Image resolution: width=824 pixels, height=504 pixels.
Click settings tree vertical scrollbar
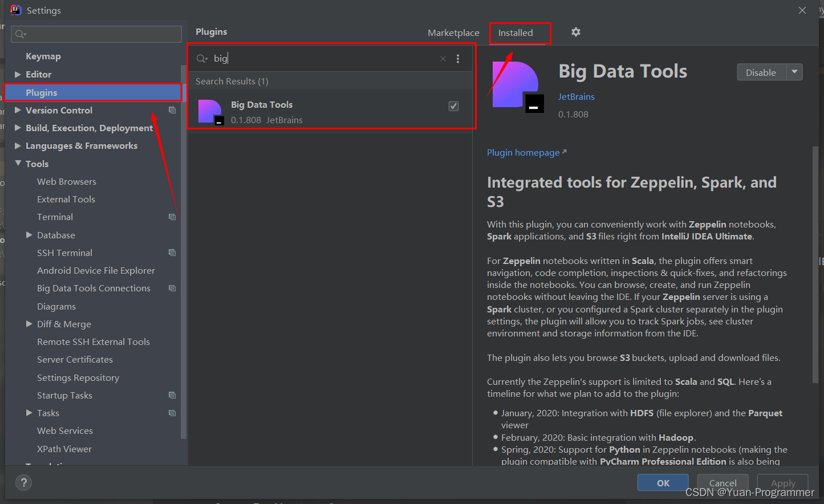183,251
